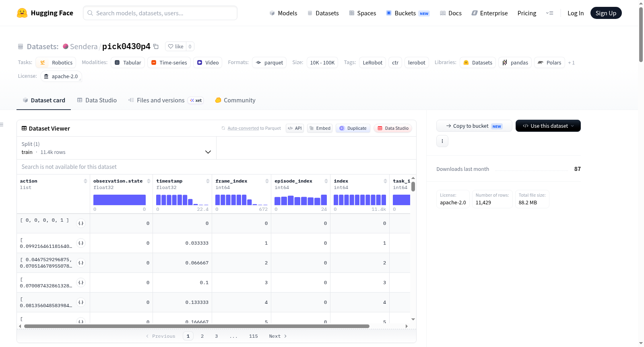This screenshot has height=347, width=644.
Task: Expand the action JSON cell for row 0
Action: coord(81,223)
